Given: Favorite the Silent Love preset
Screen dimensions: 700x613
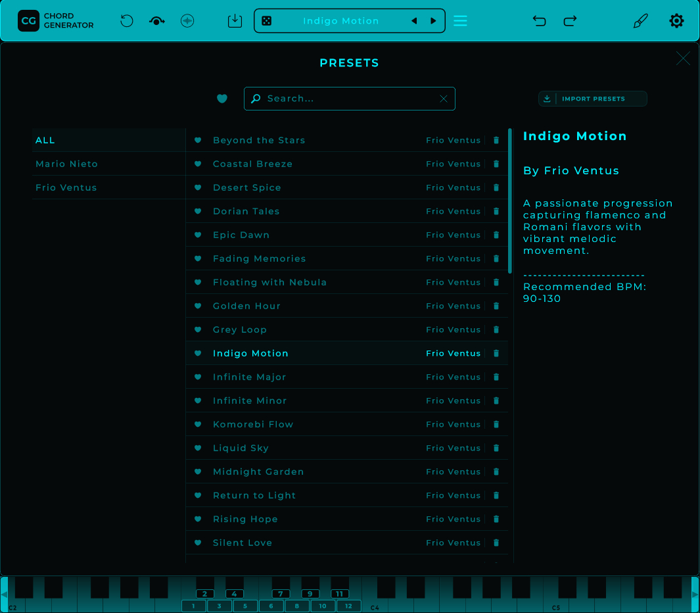Looking at the screenshot, I should pyautogui.click(x=198, y=543).
